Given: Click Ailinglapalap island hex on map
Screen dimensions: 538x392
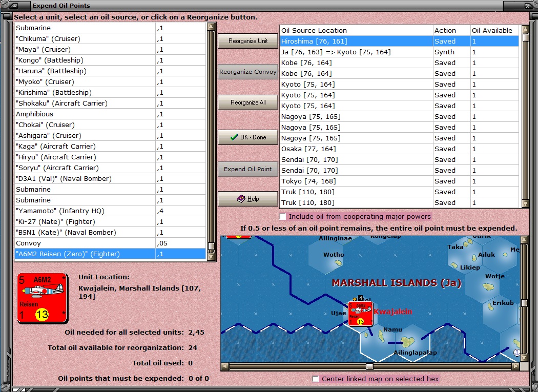Looking at the screenshot, I should tap(408, 342).
